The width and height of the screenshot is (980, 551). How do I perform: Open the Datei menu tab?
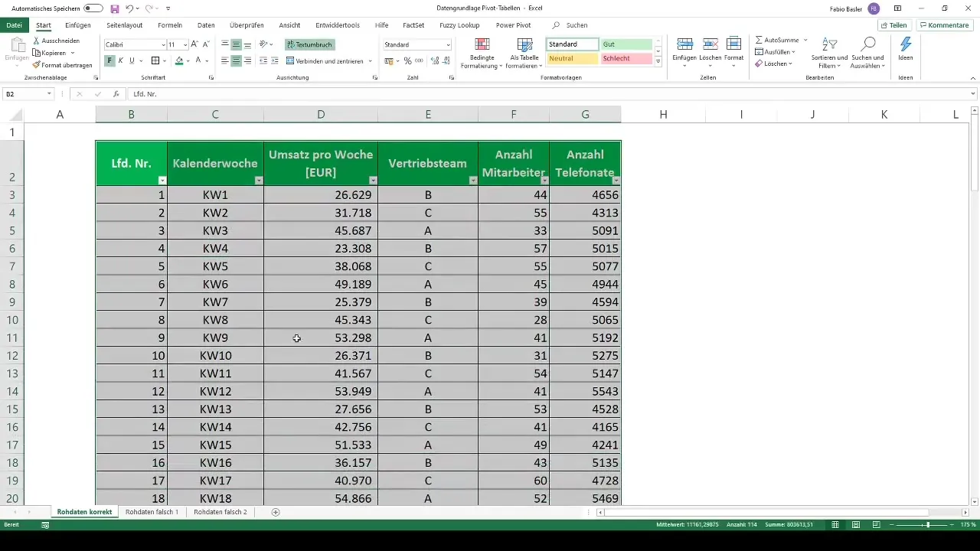(x=14, y=25)
